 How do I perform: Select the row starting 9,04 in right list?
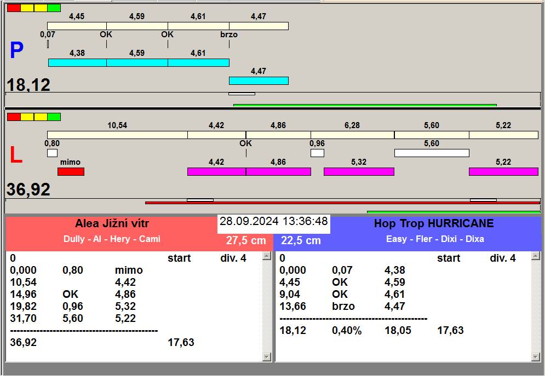click(403, 295)
